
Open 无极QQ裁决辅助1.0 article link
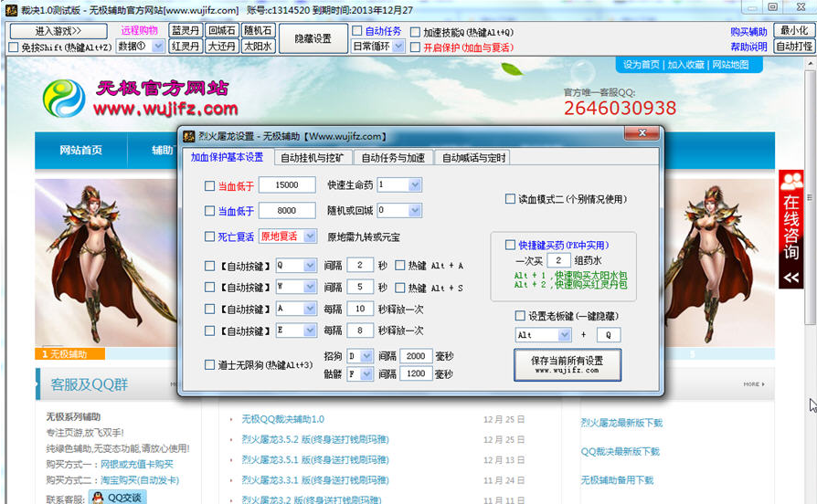283,419
